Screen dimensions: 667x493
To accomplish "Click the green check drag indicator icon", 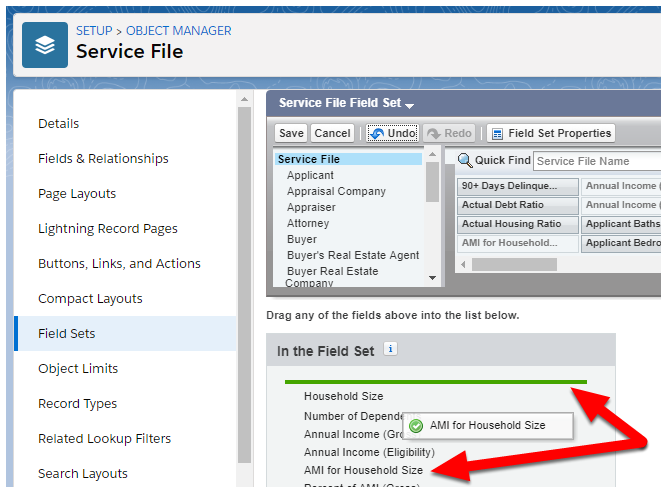I will 416,425.
